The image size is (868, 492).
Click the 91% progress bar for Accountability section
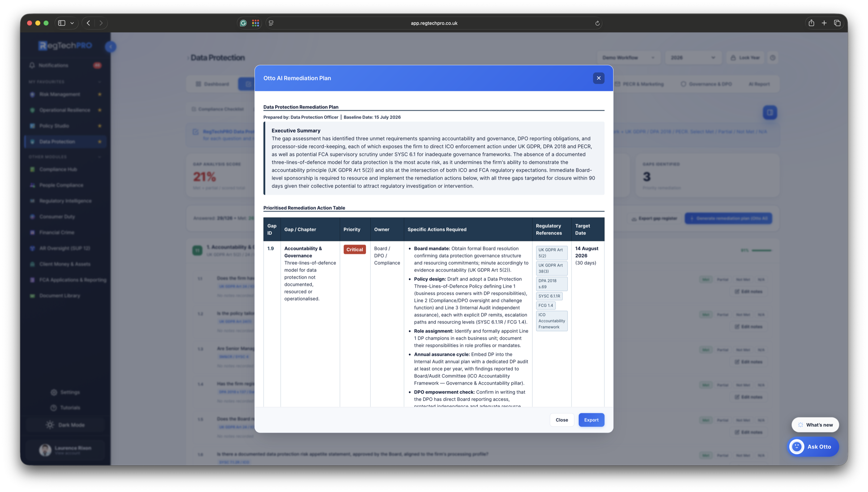761,250
